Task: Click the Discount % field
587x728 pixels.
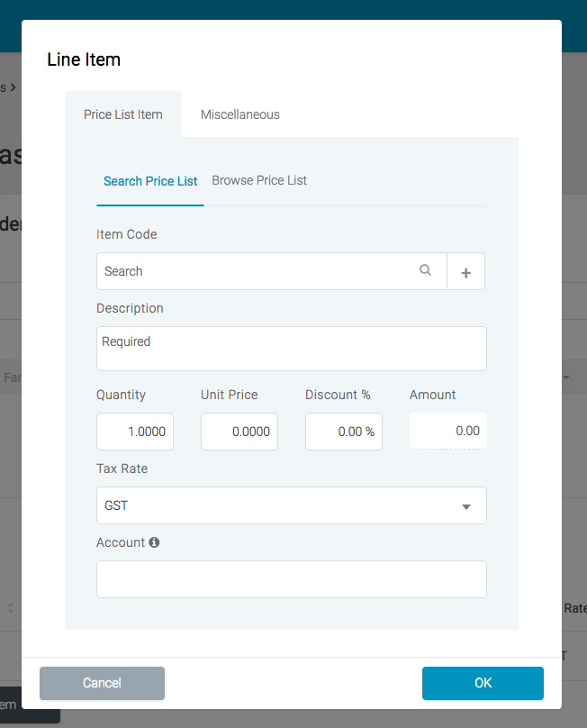Action: point(343,432)
